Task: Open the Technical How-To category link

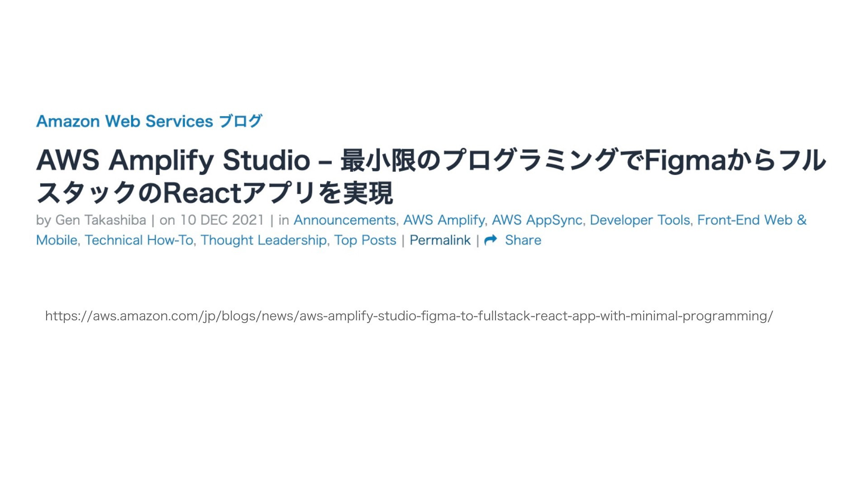Action: coord(139,240)
